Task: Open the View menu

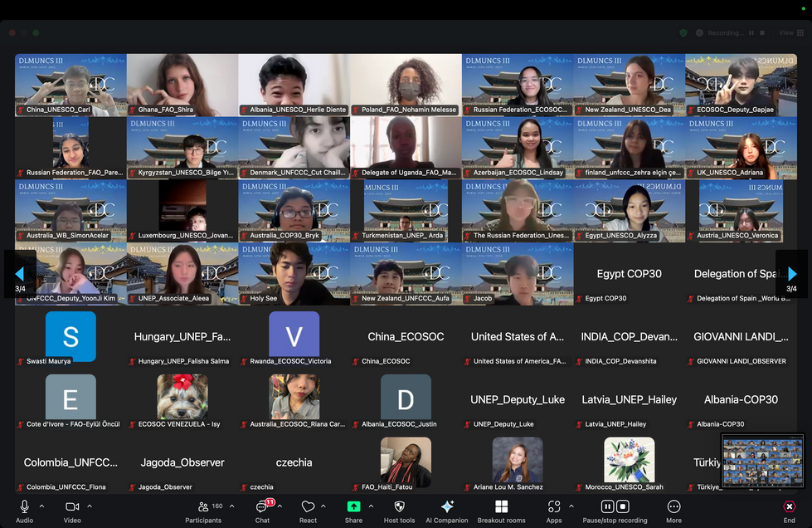Action: [x=785, y=33]
